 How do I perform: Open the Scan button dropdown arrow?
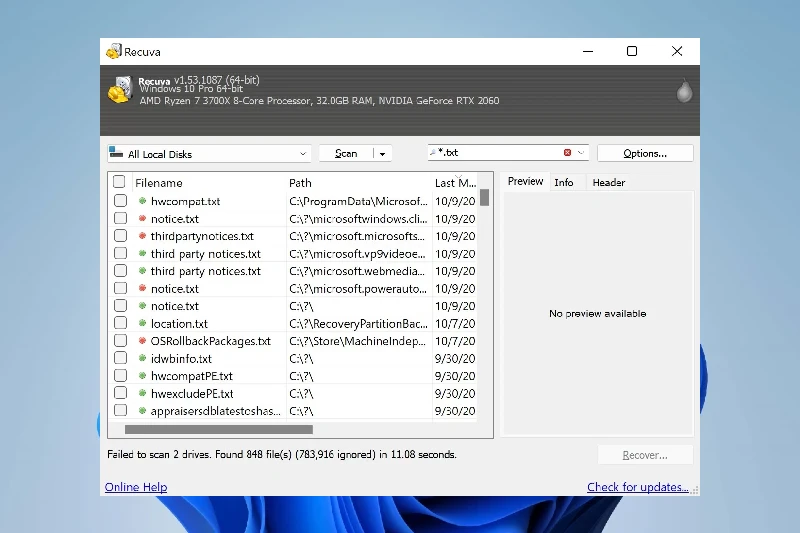pos(382,154)
